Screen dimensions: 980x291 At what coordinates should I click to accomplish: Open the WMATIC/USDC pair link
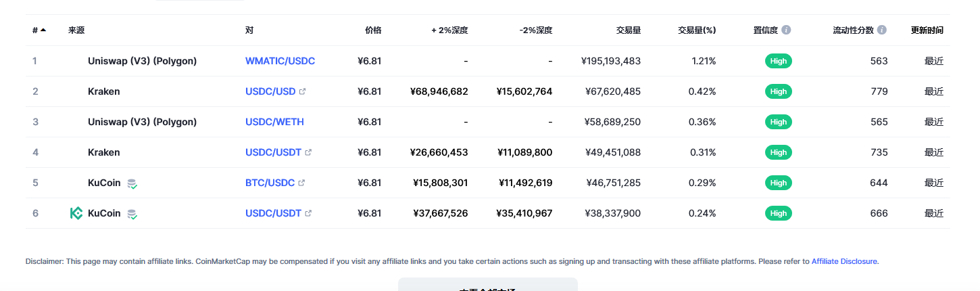280,61
